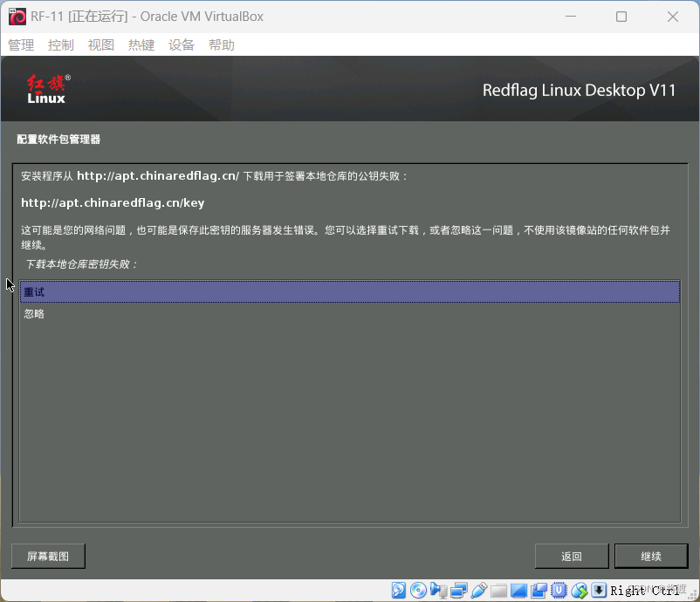Open the 设备 menu
Viewport: 700px width, 602px height.
(x=182, y=44)
